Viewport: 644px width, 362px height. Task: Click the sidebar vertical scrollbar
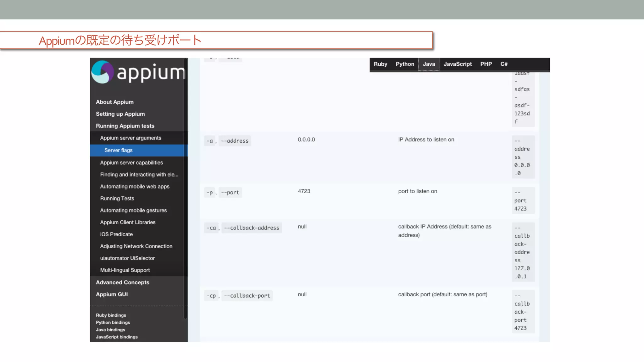tap(186, 189)
